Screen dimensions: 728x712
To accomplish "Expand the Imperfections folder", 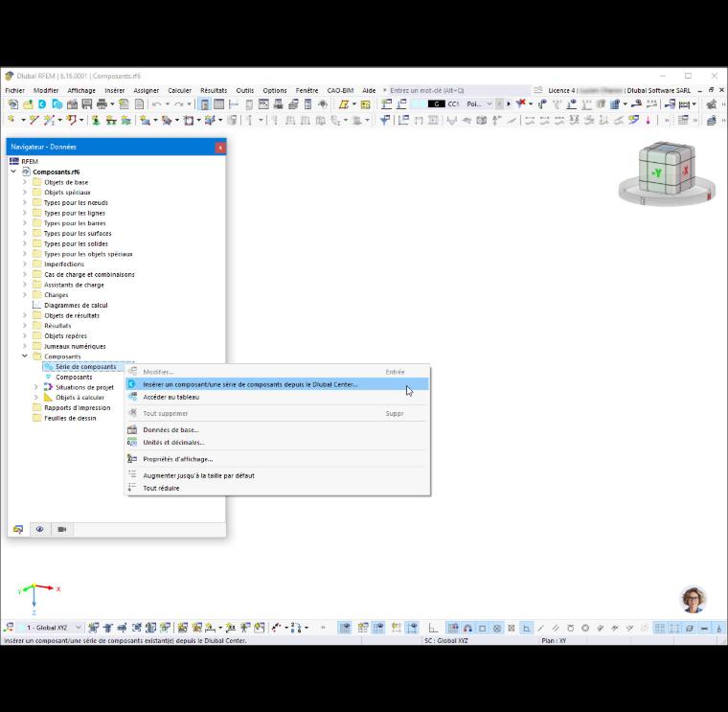I will [x=25, y=264].
